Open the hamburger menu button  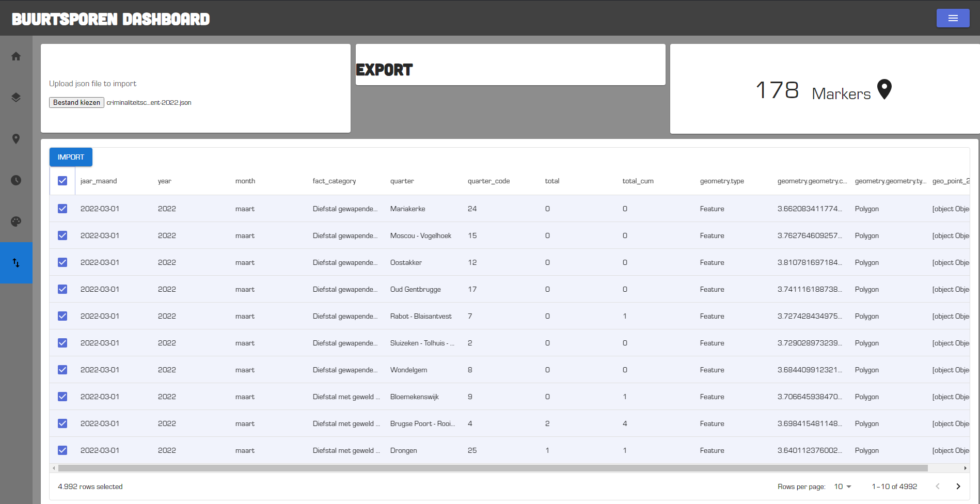click(x=953, y=18)
